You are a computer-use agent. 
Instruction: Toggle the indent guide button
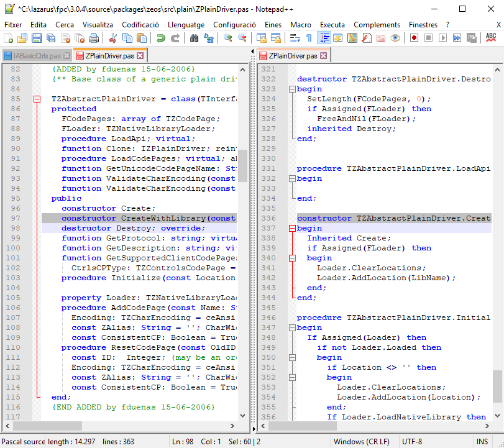324,38
